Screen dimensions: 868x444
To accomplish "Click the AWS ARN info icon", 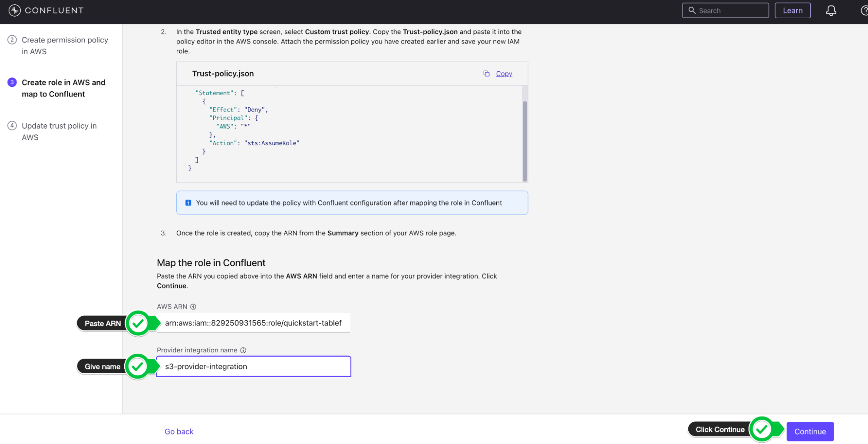I will (193, 307).
